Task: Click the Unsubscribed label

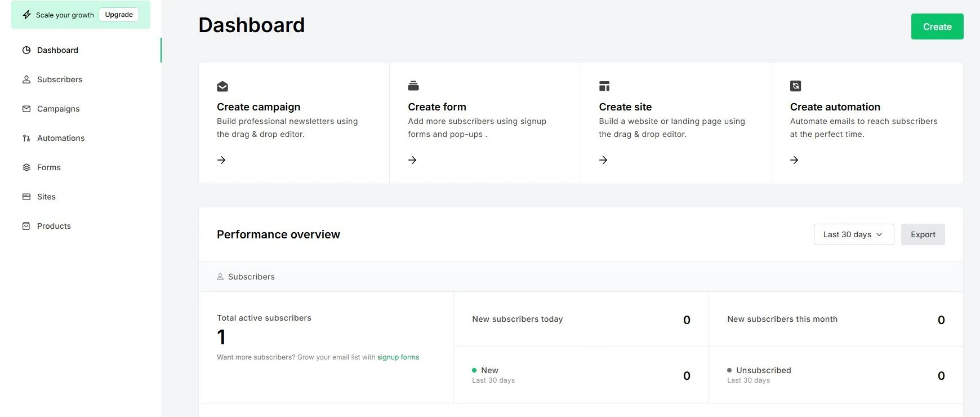Action: 764,370
